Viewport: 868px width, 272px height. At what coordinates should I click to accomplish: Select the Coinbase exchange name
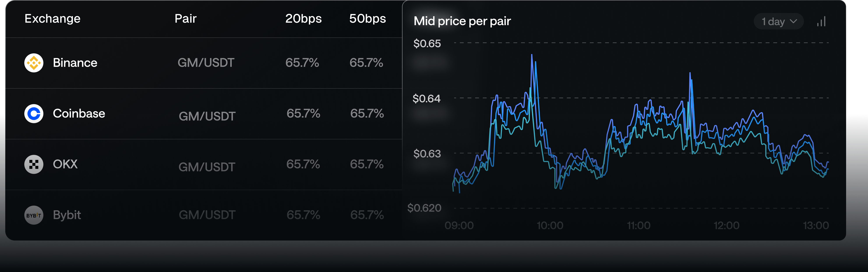click(x=79, y=114)
